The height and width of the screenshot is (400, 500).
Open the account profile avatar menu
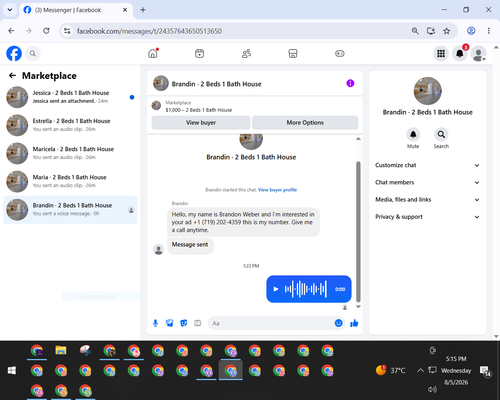point(479,53)
